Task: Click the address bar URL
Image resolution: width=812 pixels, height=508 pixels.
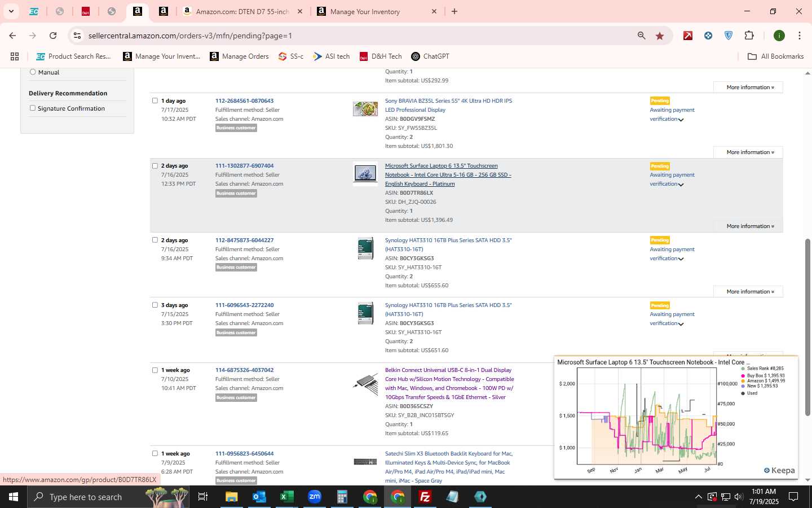Action: tap(190, 36)
